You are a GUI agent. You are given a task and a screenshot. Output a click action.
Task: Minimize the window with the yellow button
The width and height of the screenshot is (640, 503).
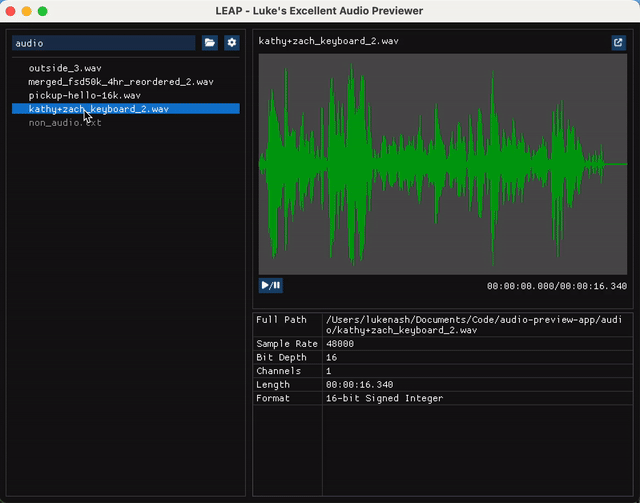pyautogui.click(x=27, y=11)
